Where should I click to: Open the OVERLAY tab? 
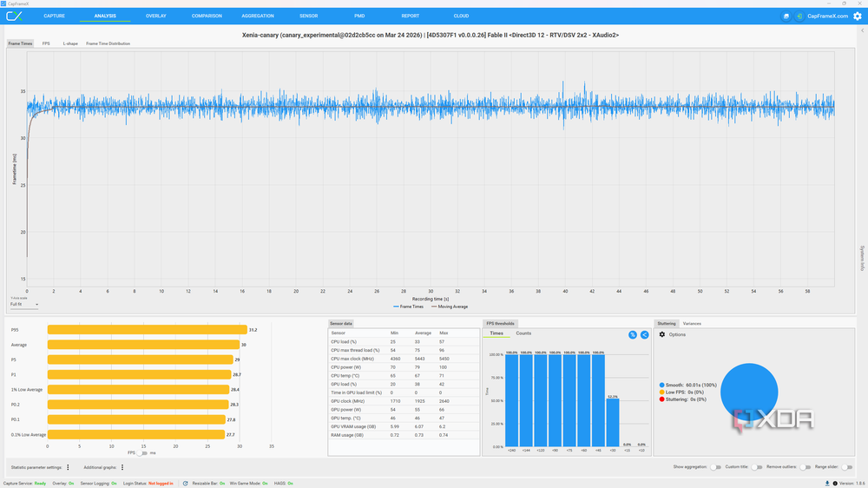point(156,16)
